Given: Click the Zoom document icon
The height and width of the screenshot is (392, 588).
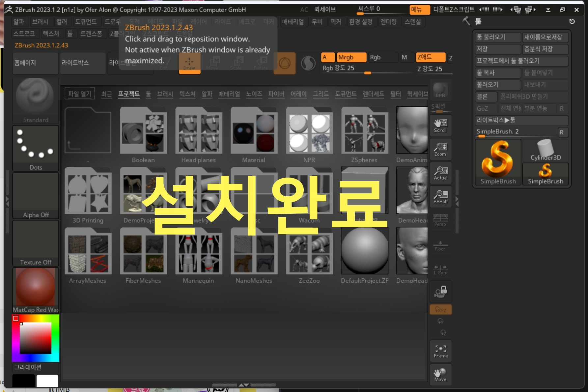Looking at the screenshot, I should [440, 149].
